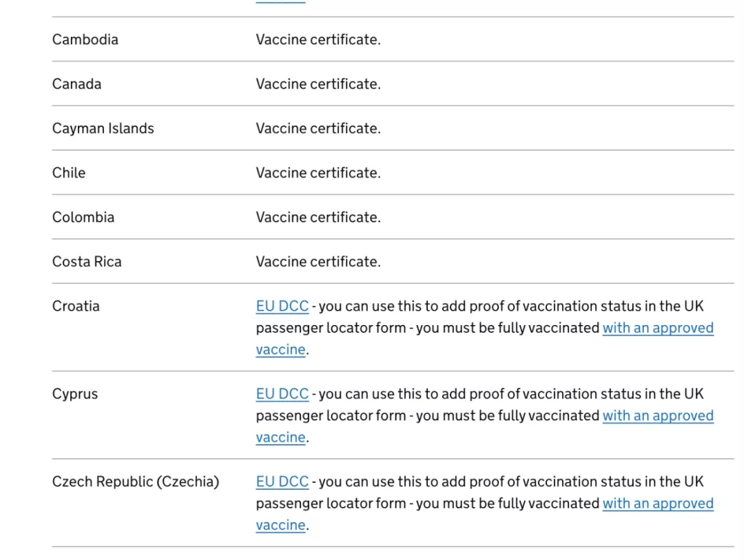
Task: Open the EU DCC link in Cyprus row
Action: [x=282, y=394]
